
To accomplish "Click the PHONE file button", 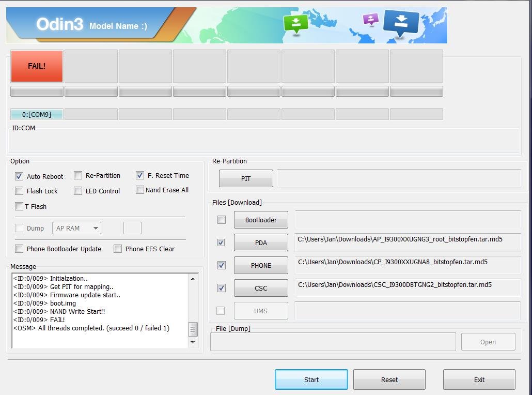I will pos(261,265).
